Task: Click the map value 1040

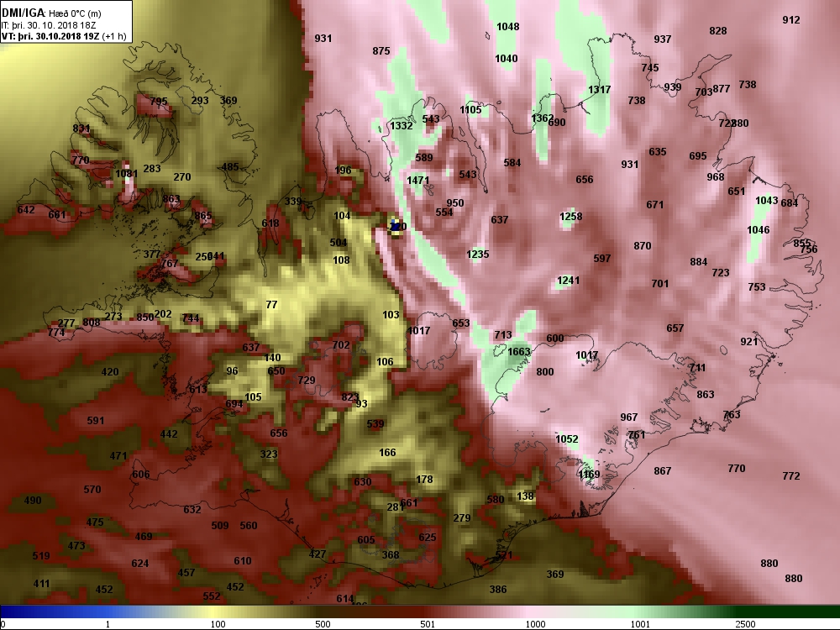Action: (507, 59)
